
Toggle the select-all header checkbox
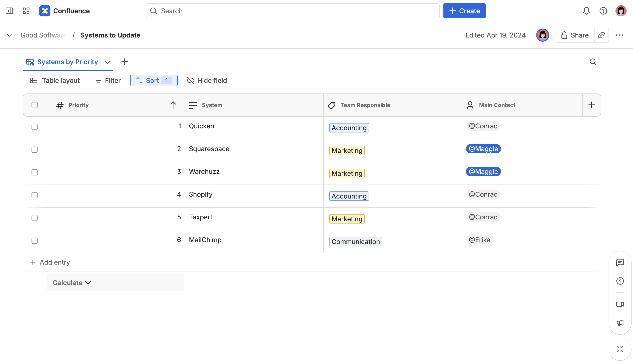click(x=35, y=105)
